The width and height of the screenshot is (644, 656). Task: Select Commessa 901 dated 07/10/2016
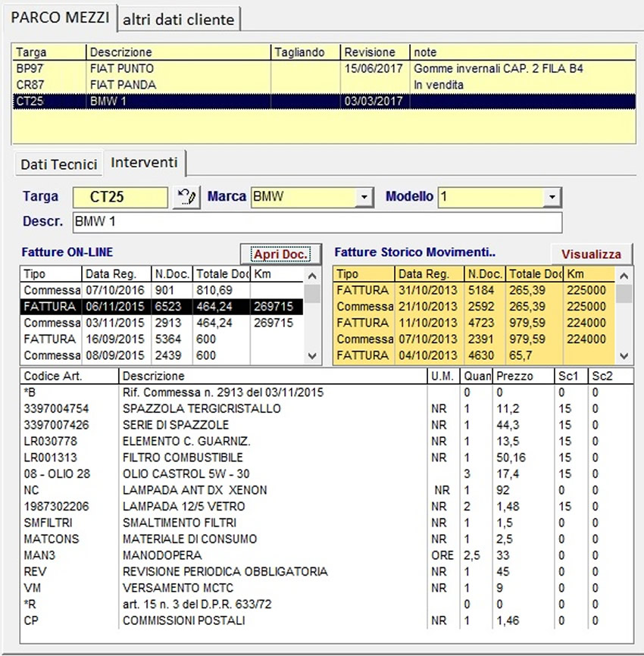tap(161, 290)
